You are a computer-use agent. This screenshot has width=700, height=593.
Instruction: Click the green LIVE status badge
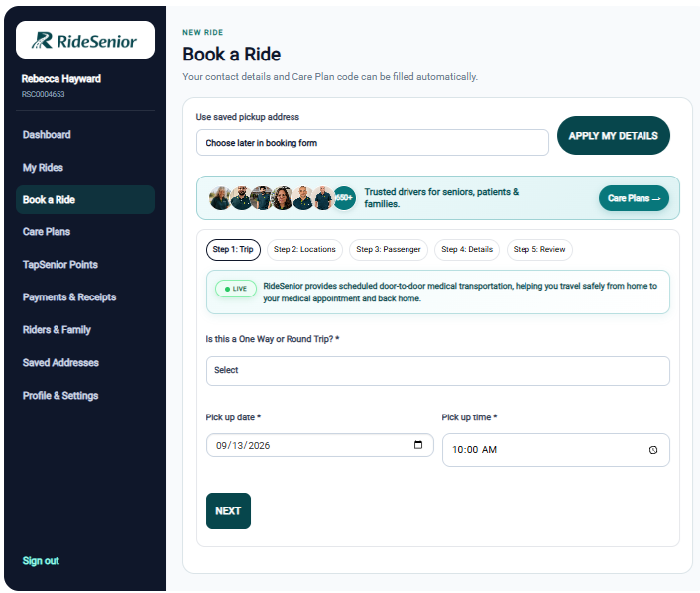click(x=236, y=289)
